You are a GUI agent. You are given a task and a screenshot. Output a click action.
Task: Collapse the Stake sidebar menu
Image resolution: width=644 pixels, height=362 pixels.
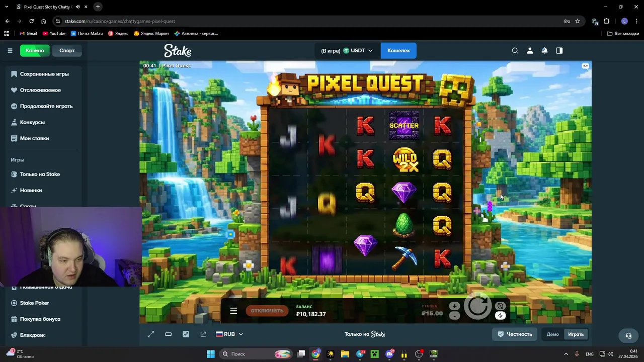(10, 51)
